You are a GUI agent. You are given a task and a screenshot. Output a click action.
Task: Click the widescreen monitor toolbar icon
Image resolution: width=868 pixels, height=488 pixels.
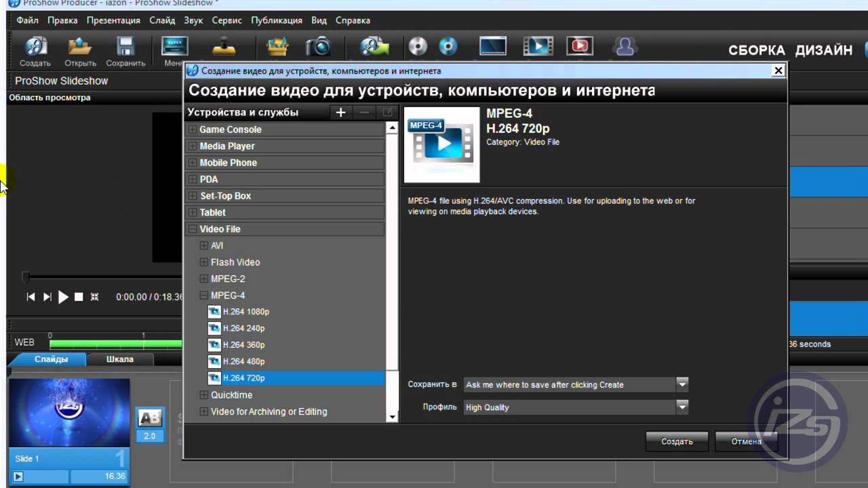click(x=493, y=46)
